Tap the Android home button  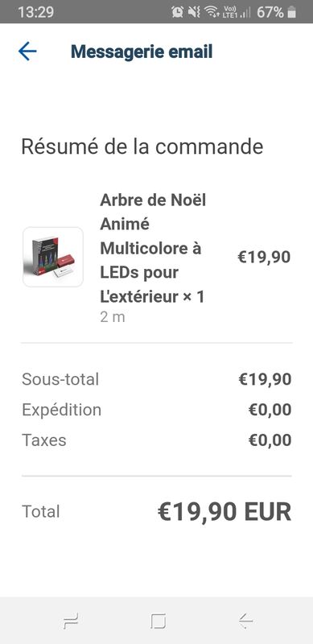[x=159, y=621]
